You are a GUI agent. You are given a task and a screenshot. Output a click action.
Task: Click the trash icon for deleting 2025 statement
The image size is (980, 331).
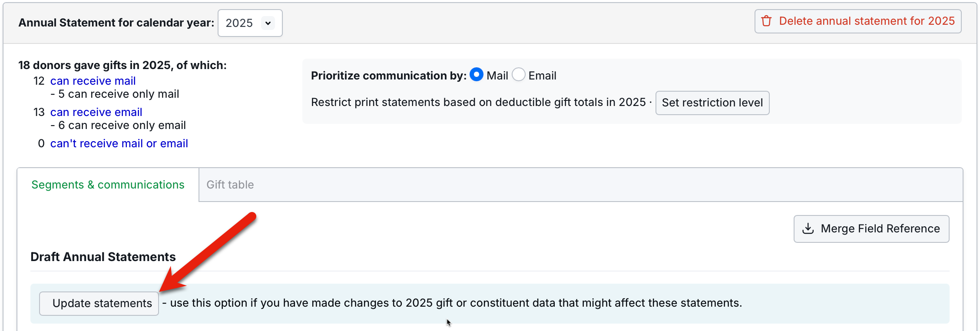[767, 21]
